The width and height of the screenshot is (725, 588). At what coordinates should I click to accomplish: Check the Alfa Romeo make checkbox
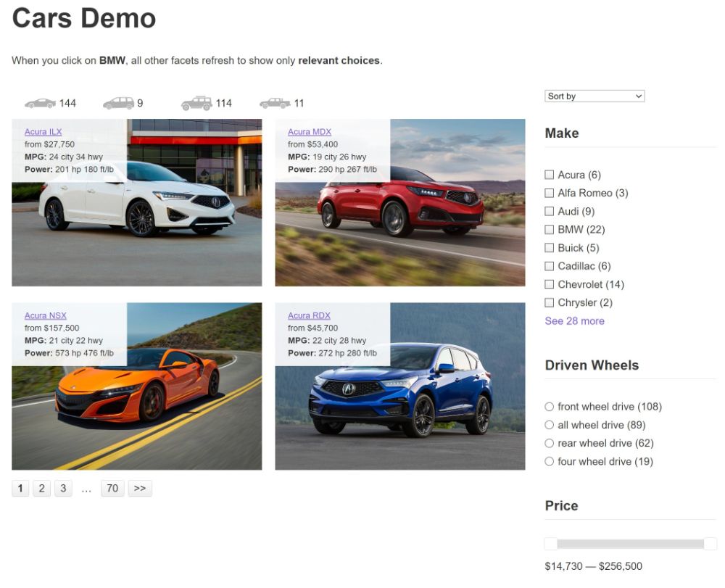[549, 193]
